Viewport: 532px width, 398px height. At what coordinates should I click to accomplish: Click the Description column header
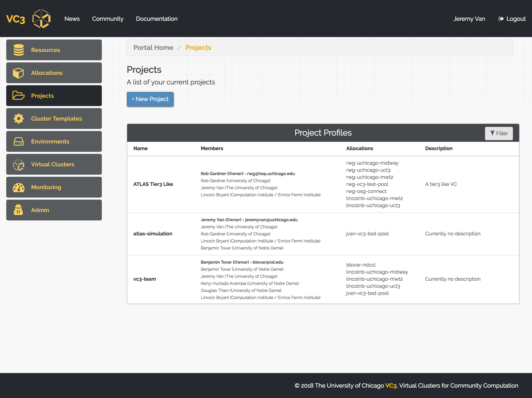439,148
